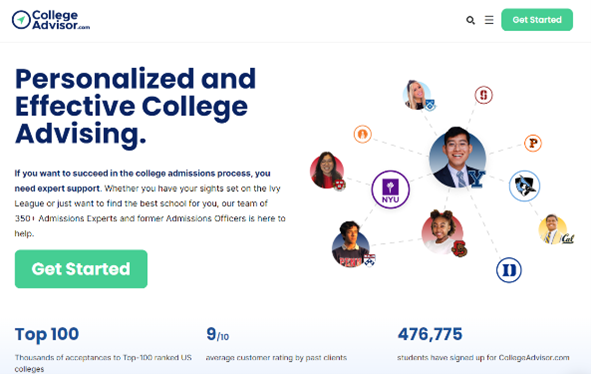
Task: Click the Princeton P logo
Action: click(533, 143)
